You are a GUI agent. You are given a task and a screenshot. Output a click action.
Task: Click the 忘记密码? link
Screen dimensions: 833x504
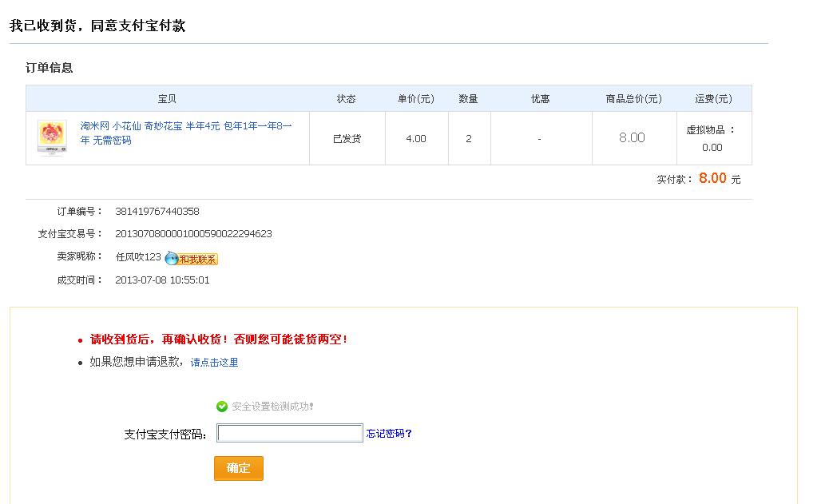click(389, 434)
